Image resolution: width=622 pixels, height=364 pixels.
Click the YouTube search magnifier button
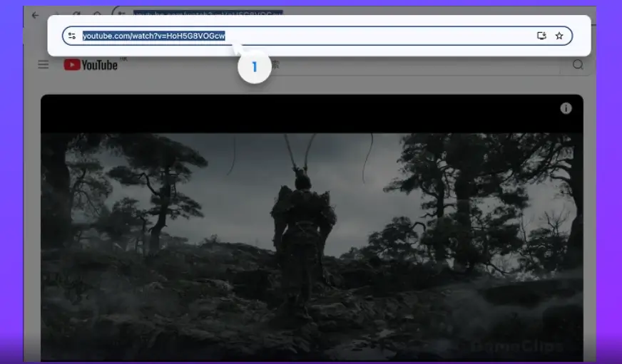click(x=578, y=64)
